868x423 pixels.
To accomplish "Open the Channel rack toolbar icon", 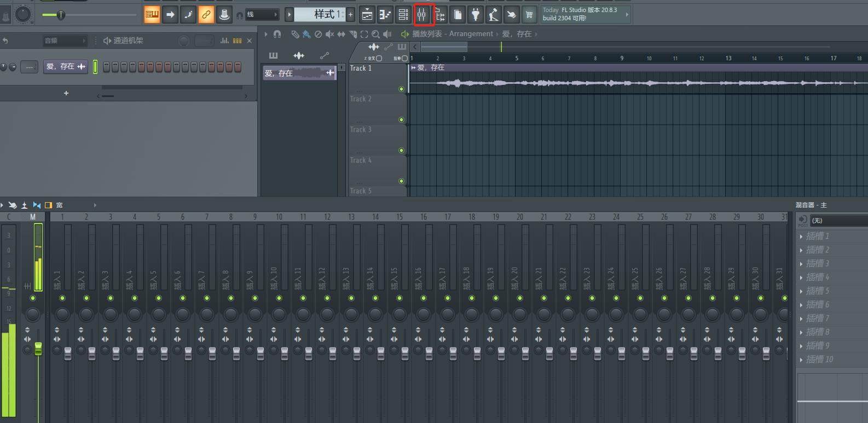I will coord(403,15).
